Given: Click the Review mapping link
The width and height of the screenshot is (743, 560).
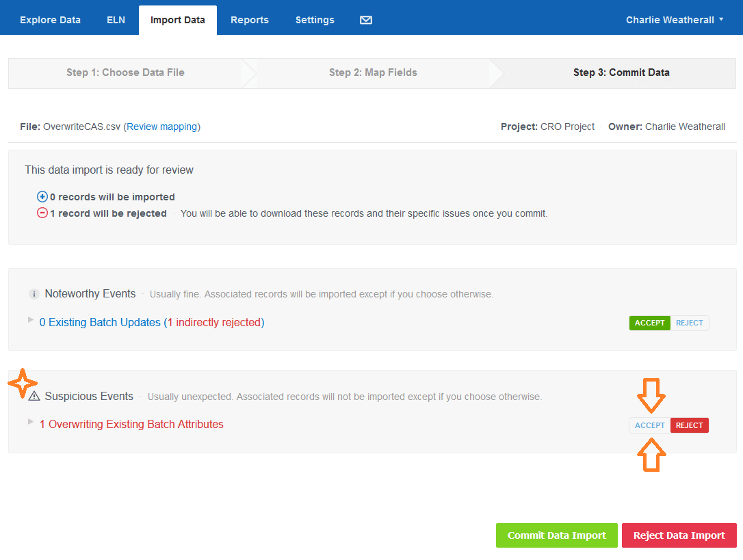Looking at the screenshot, I should [x=162, y=126].
